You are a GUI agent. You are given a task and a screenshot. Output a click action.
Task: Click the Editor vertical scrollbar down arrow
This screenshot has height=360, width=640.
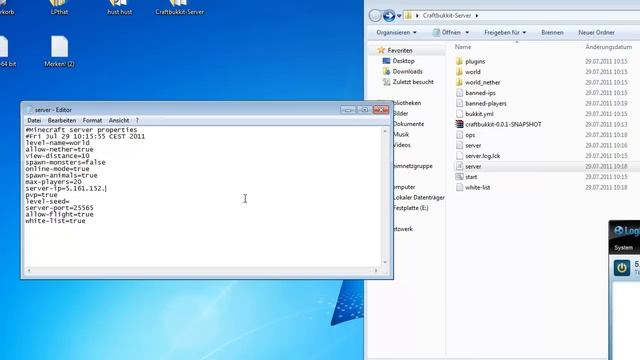point(385,262)
